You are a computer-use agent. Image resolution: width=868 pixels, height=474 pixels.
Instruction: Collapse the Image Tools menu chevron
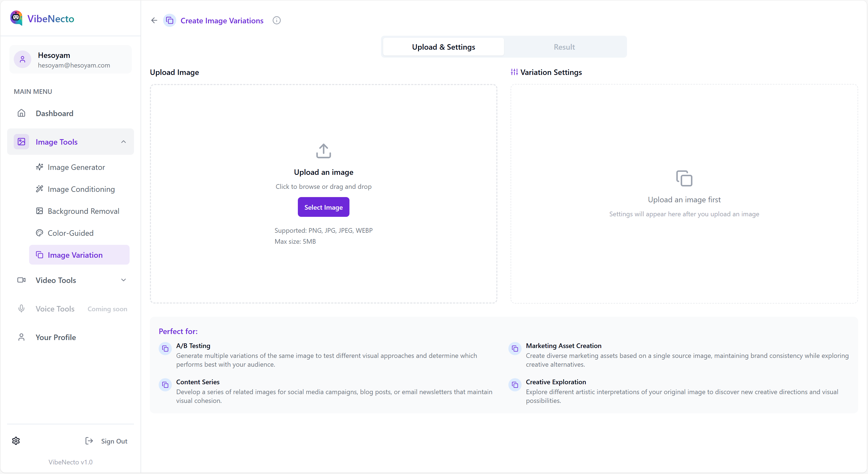pos(123,142)
